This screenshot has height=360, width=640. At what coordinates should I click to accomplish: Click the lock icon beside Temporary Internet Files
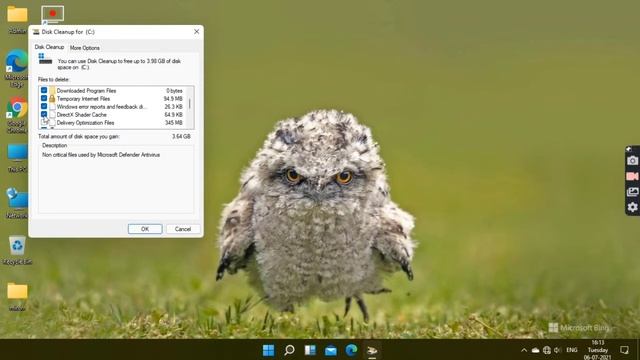[52, 98]
